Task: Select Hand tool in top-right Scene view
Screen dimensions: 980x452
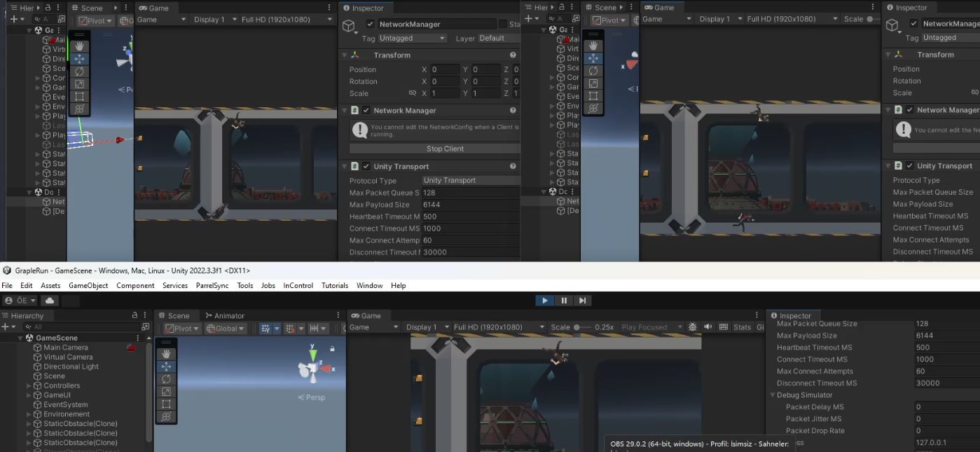Action: 593,46
